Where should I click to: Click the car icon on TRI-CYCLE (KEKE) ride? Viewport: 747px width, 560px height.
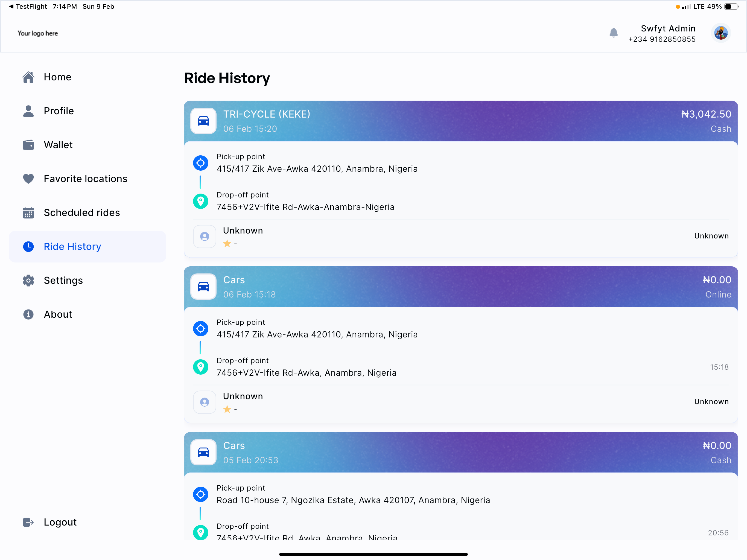pyautogui.click(x=203, y=121)
